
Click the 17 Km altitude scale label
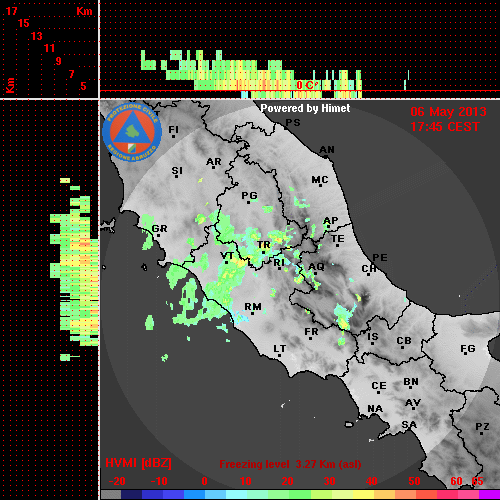[x=11, y=11]
